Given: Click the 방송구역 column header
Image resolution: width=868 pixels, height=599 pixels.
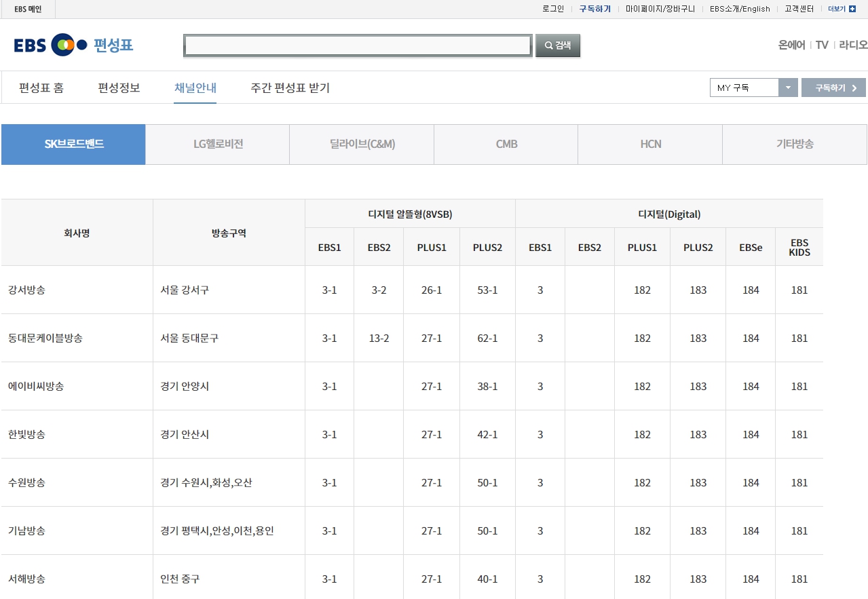Looking at the screenshot, I should click(x=229, y=233).
